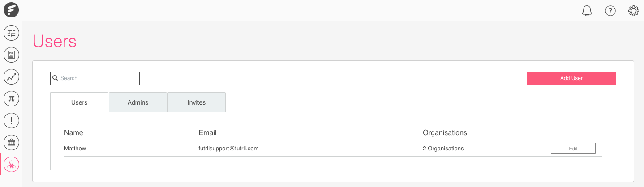Open the PDF reports sidebar icon
Viewport: 644px width, 187px height.
tap(11, 55)
